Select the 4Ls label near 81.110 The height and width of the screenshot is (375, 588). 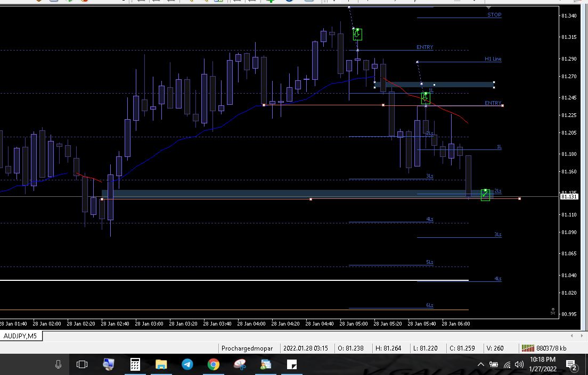(429, 219)
